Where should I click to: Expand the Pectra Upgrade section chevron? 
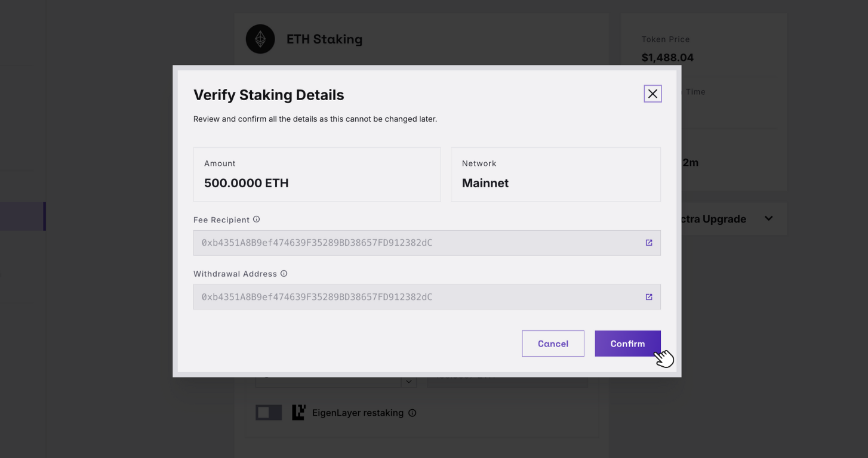click(x=769, y=218)
